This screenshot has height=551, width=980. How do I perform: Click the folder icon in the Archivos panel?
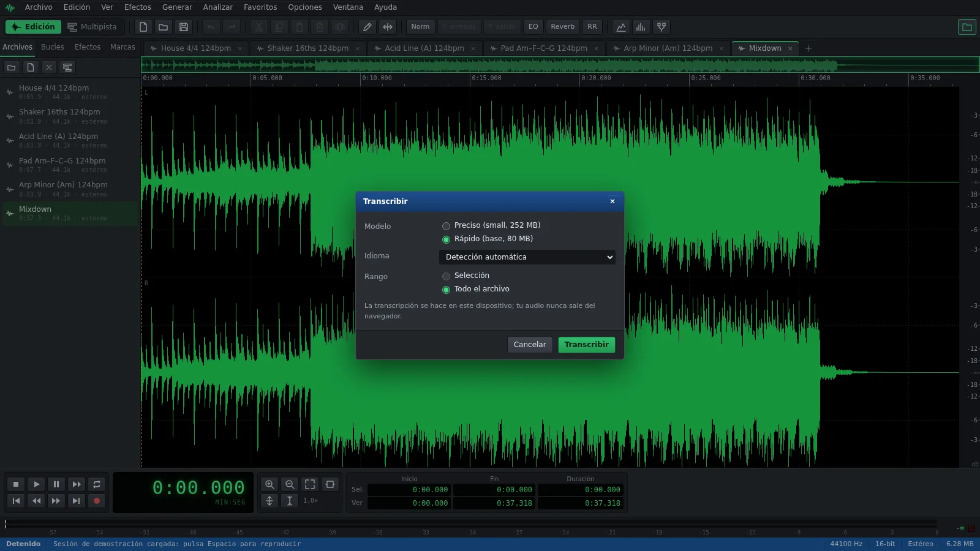tap(11, 67)
